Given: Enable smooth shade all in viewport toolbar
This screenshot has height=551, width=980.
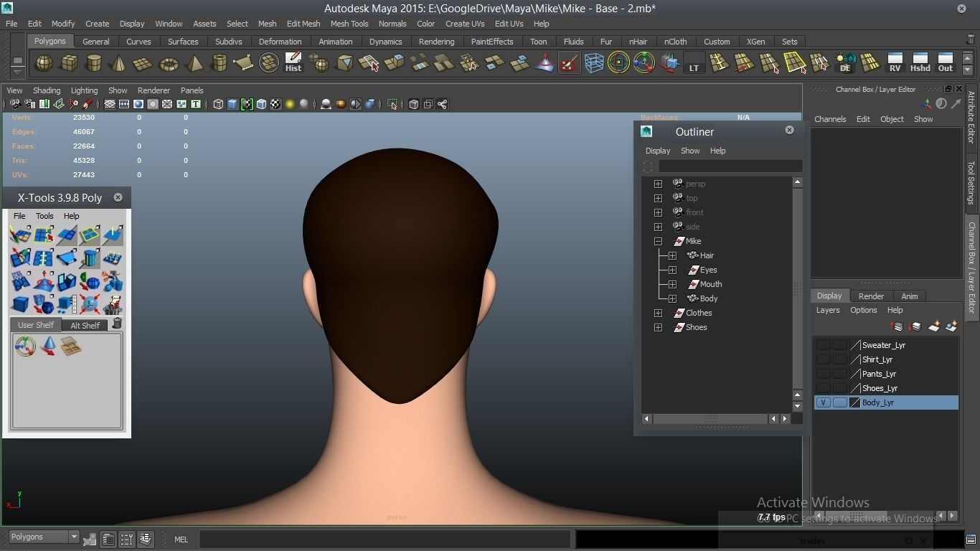Looking at the screenshot, I should coord(232,104).
